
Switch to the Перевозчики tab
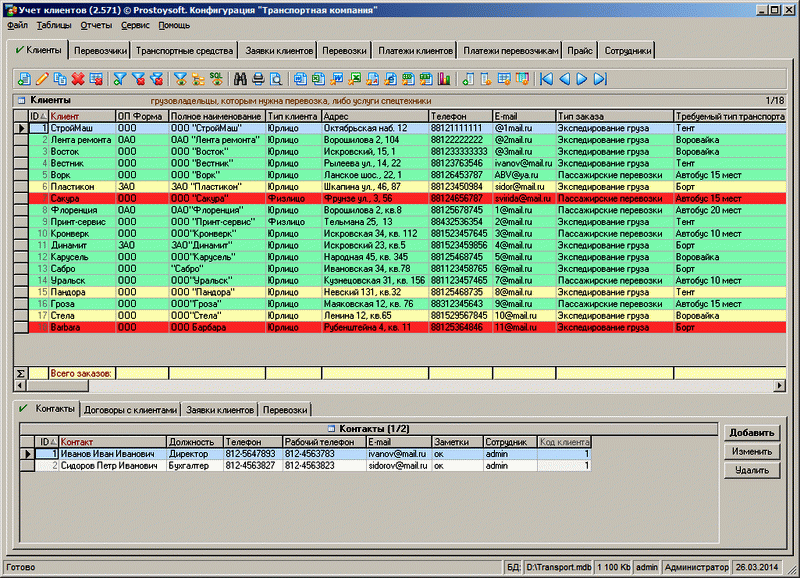[99, 50]
